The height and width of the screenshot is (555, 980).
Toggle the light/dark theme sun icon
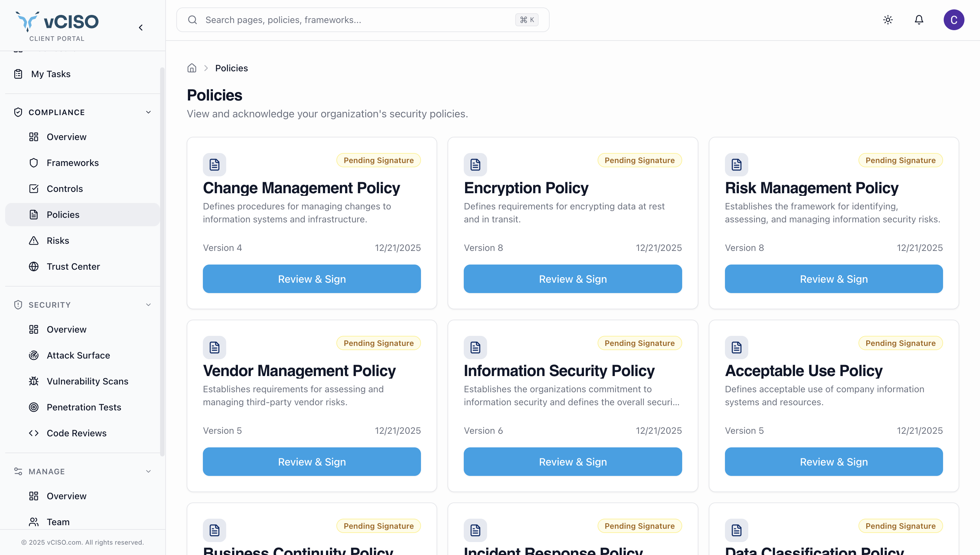click(888, 20)
